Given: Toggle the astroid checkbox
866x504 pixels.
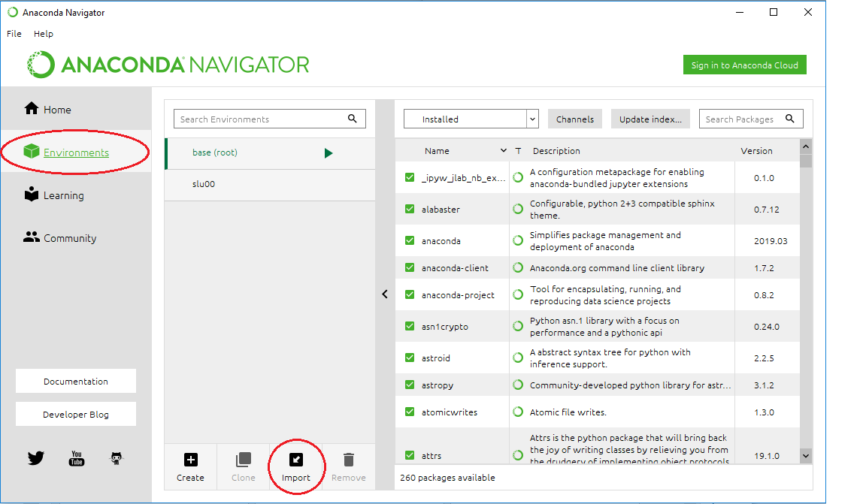Looking at the screenshot, I should pyautogui.click(x=410, y=358).
